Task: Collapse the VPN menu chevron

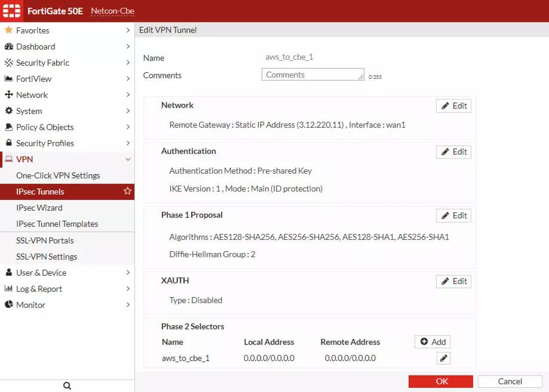Action: [128, 159]
